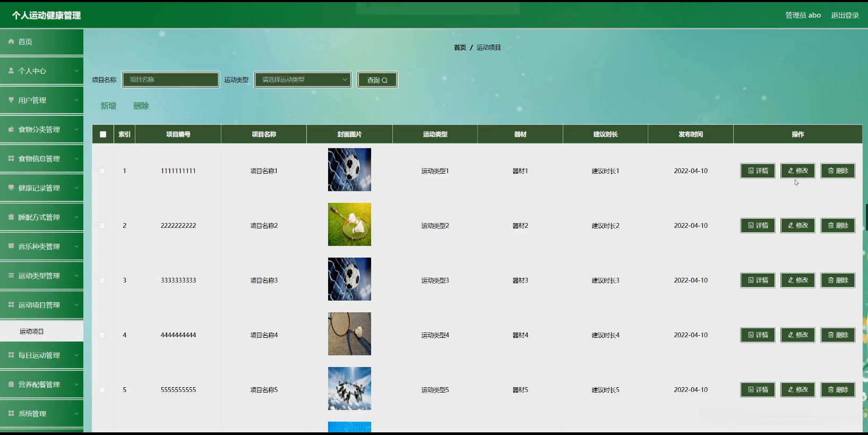Viewport: 868px width, 435px height.
Task: Click the icon beside 营养配餐管理
Action: coord(11,384)
